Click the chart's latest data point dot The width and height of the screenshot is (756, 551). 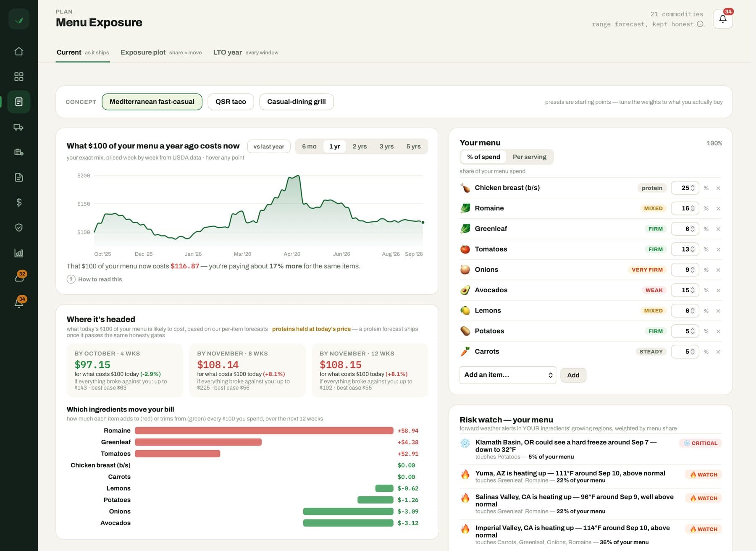[x=423, y=223]
